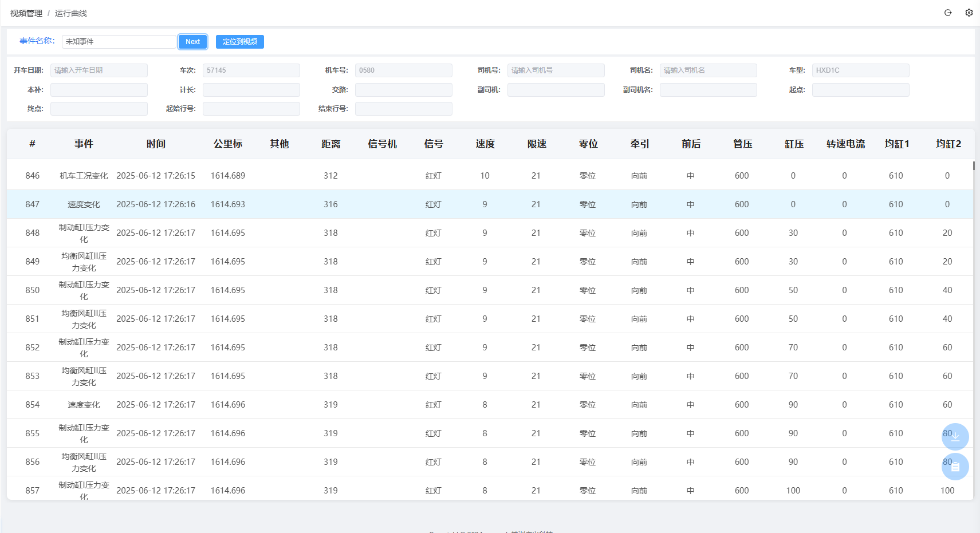This screenshot has height=533, width=980.
Task: Click the 司机号 input box
Action: click(556, 70)
